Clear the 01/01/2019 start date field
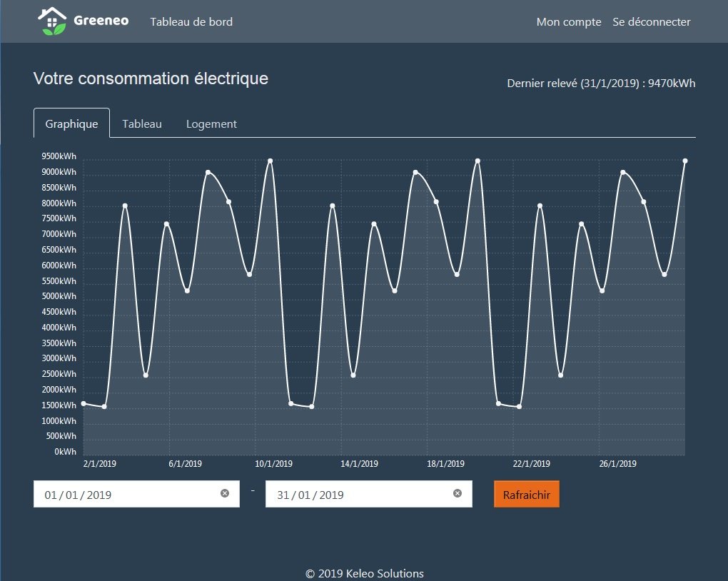Viewport: 728px width, 581px height. (x=225, y=493)
